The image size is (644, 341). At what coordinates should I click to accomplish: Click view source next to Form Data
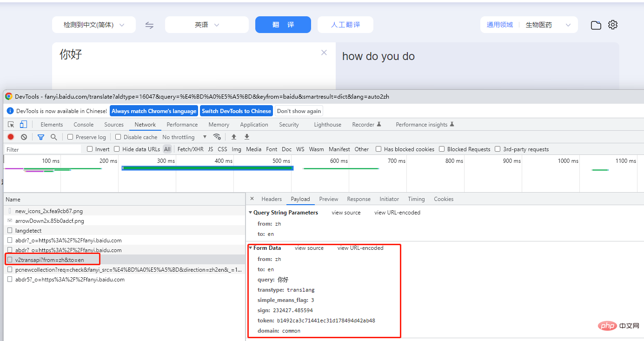309,248
